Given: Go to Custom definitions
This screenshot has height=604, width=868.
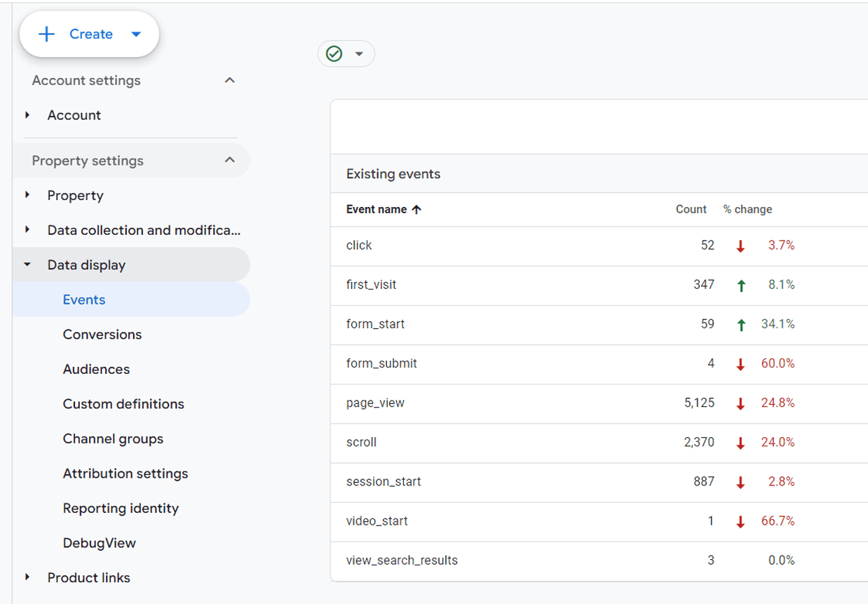Looking at the screenshot, I should click(123, 404).
